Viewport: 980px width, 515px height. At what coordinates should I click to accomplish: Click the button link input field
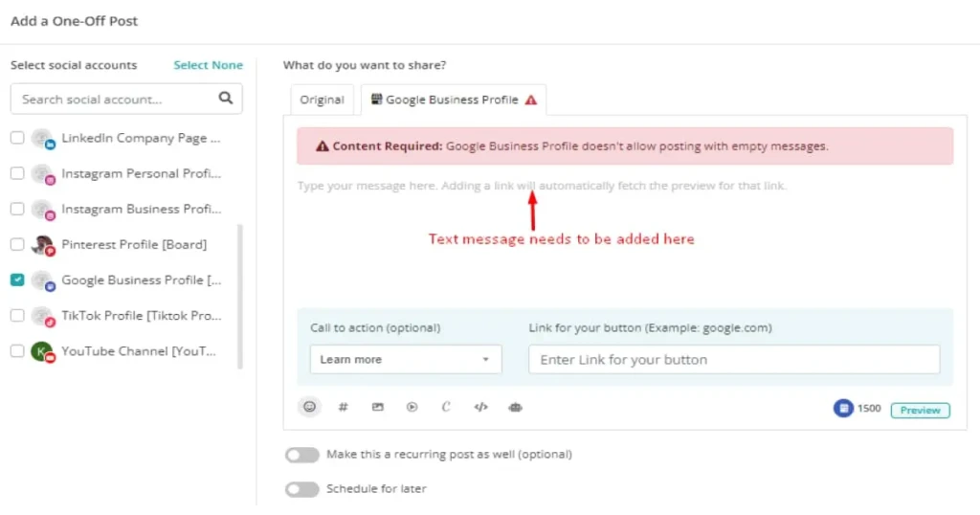click(x=733, y=360)
